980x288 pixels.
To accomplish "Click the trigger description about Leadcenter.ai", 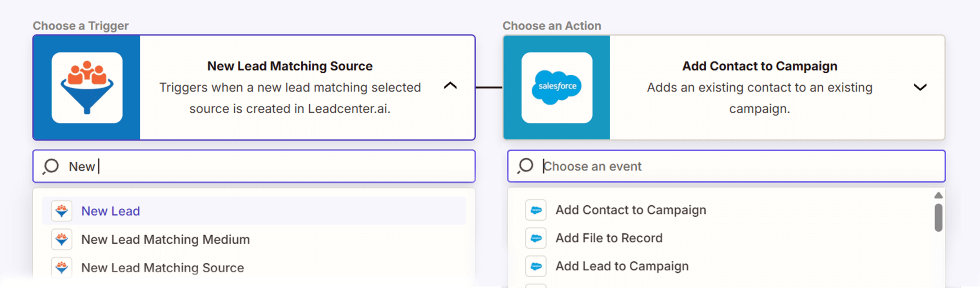I will pos(290,98).
